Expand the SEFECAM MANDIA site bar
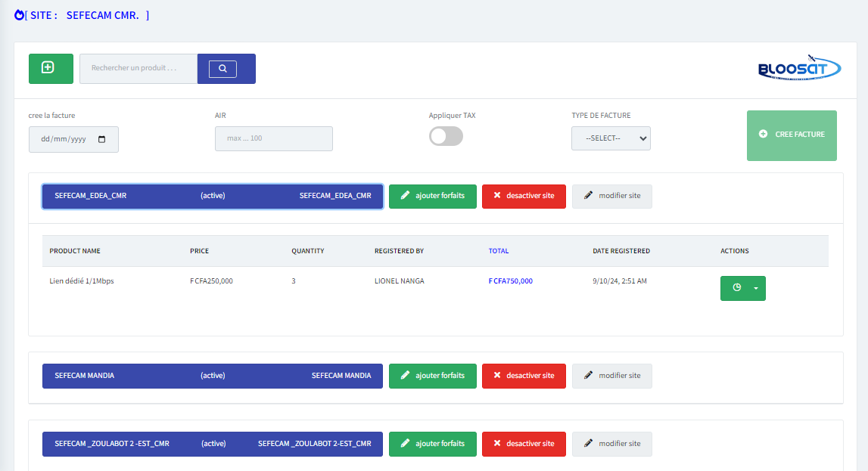 pyautogui.click(x=213, y=376)
